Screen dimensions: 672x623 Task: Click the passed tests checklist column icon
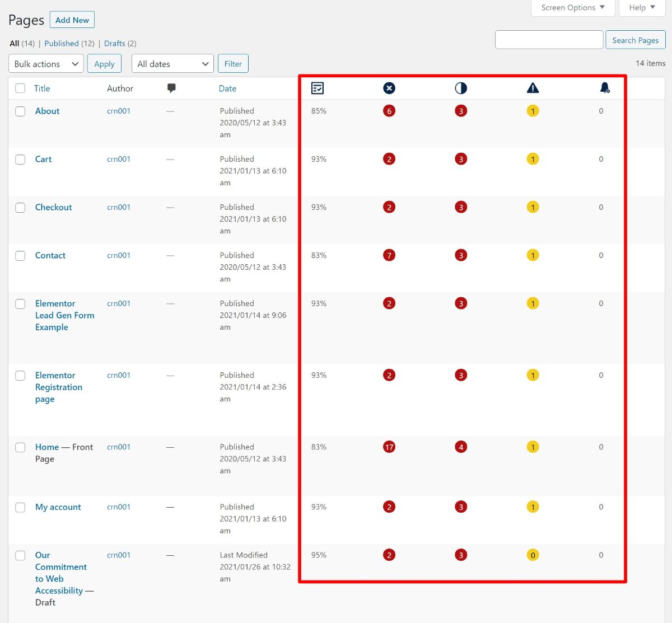(318, 88)
